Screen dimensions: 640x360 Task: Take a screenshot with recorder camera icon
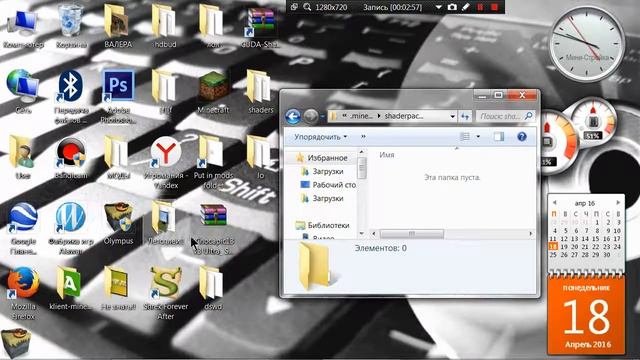452,7
